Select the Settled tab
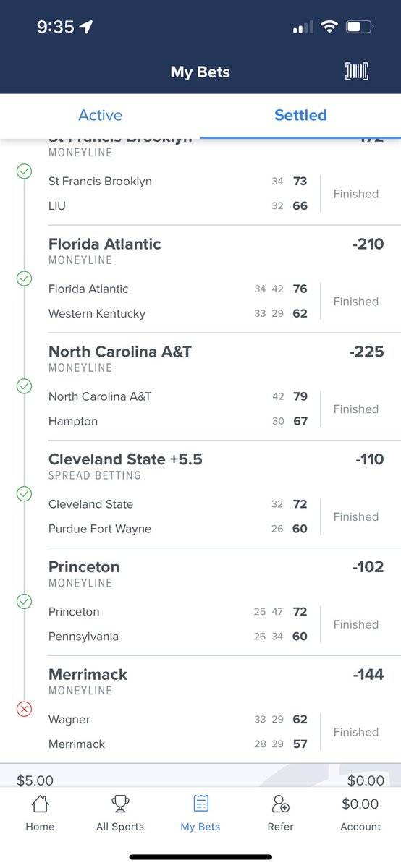401x868 pixels. [300, 115]
